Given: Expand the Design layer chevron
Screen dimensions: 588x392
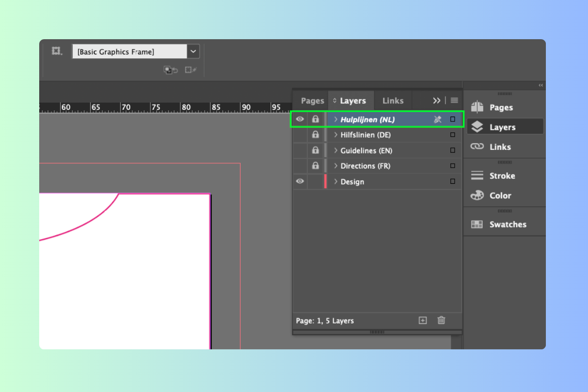Looking at the screenshot, I should (x=336, y=181).
